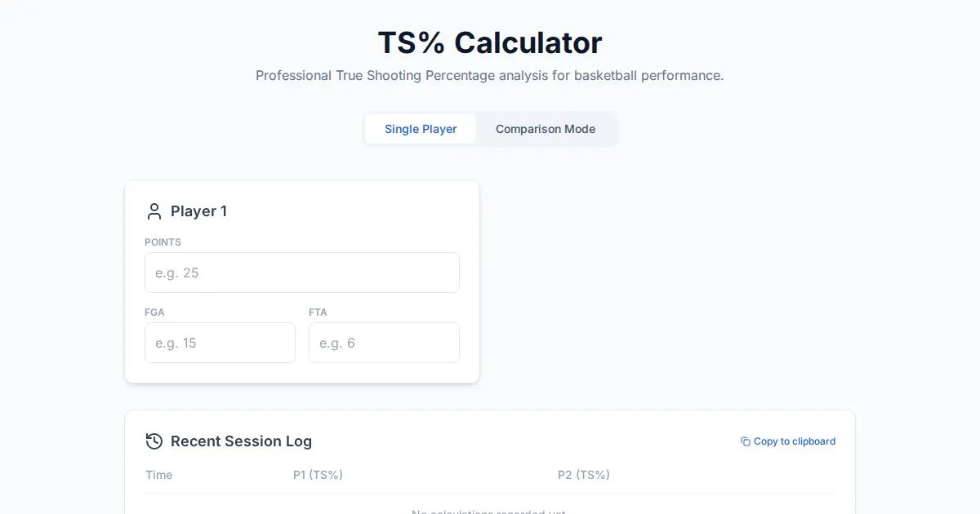
Task: Click the Recent Session Log history icon
Action: tap(154, 441)
